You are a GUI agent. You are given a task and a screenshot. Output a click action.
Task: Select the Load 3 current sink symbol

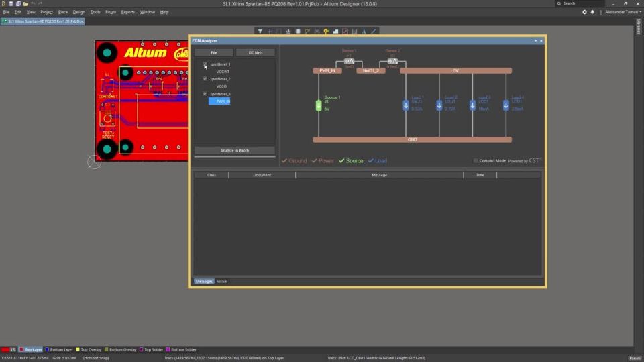[472, 105]
